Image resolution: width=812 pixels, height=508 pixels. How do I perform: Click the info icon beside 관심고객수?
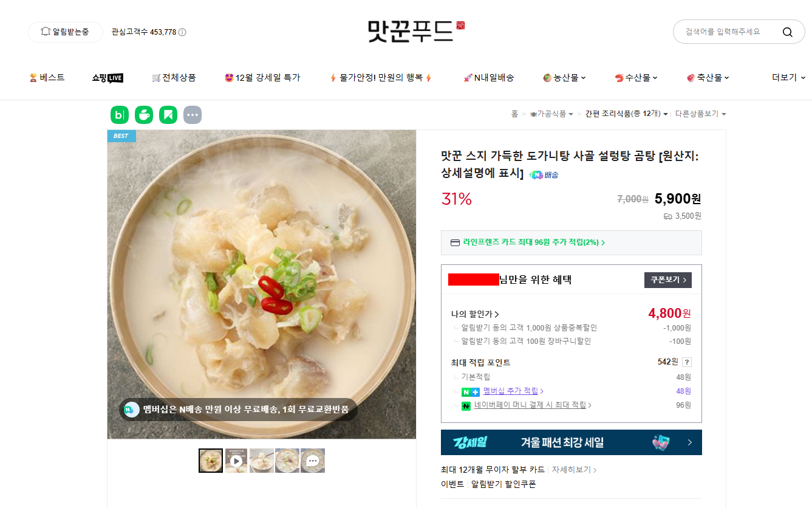(x=182, y=32)
